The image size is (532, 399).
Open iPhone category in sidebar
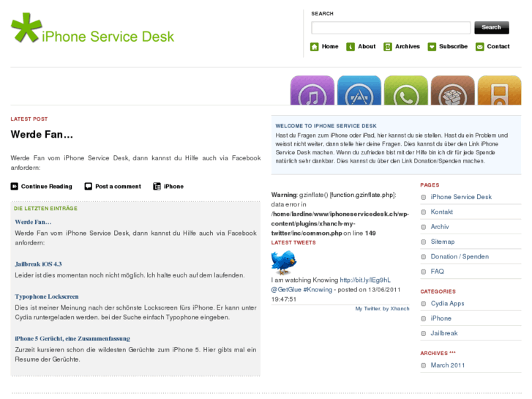pyautogui.click(x=441, y=318)
